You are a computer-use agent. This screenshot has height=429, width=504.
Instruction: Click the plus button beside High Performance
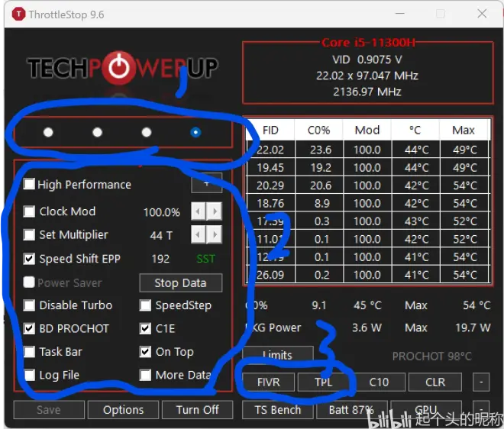pos(207,183)
